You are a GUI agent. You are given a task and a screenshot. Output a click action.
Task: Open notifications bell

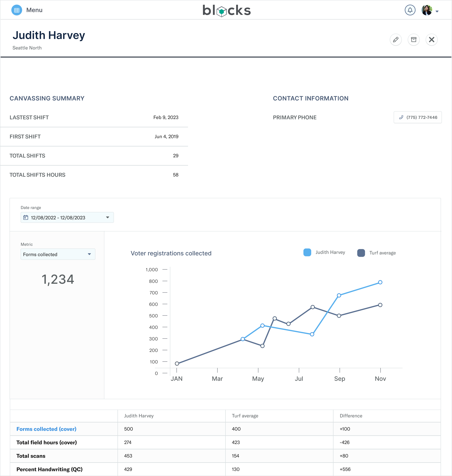(x=410, y=10)
